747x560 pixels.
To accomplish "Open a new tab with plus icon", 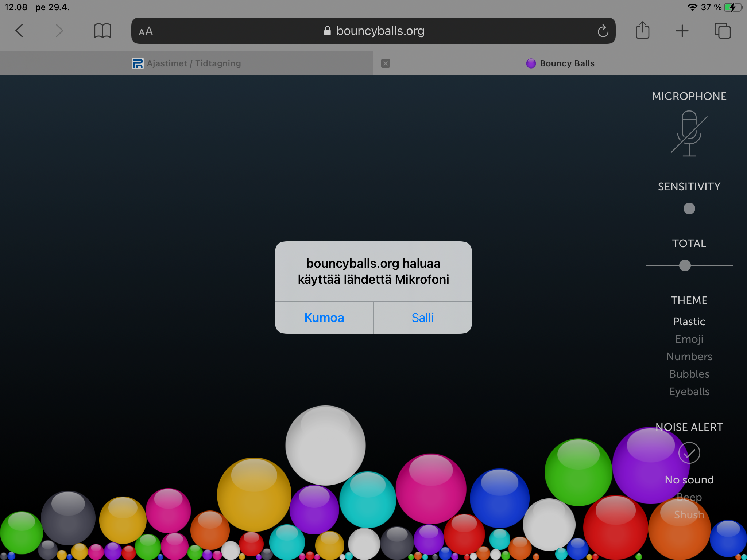I will 682,31.
